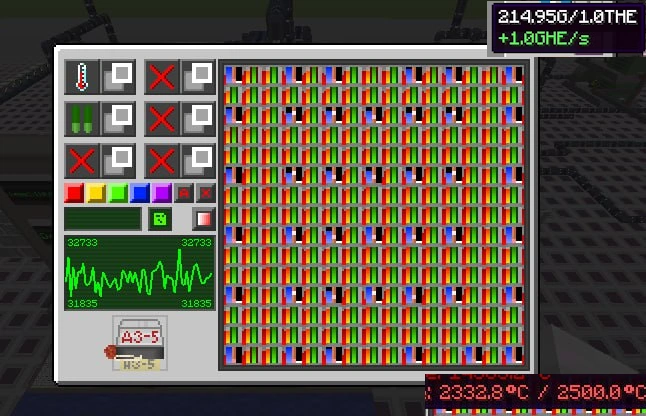The image size is (646, 416).
Task: Click the red-white gradient button
Action: tap(204, 219)
